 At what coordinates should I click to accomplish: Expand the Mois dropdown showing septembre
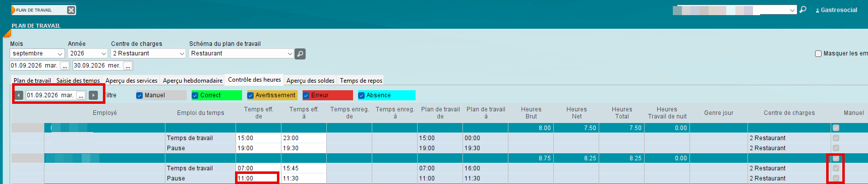click(x=37, y=53)
